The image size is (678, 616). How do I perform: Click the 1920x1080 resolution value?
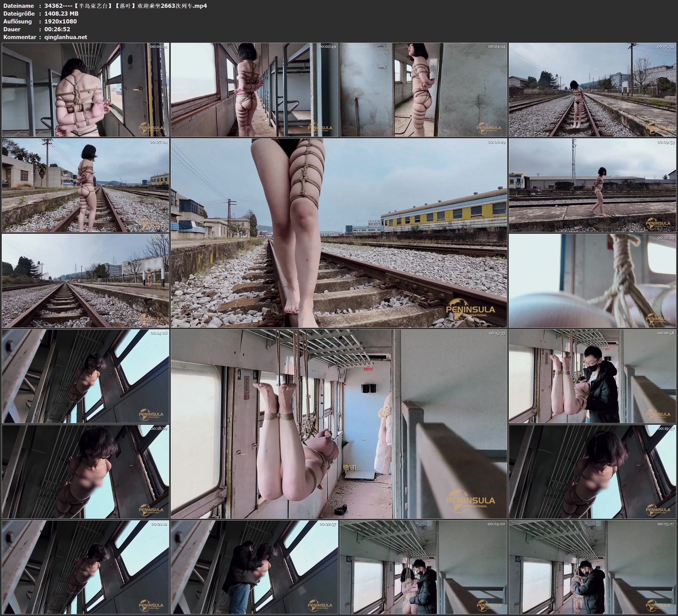click(x=61, y=21)
